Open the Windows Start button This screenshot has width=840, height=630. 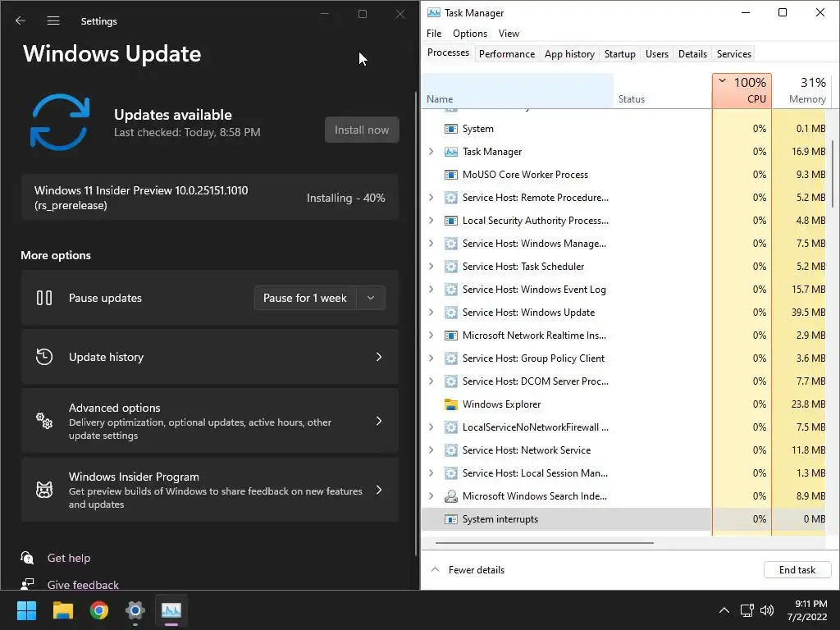26,610
